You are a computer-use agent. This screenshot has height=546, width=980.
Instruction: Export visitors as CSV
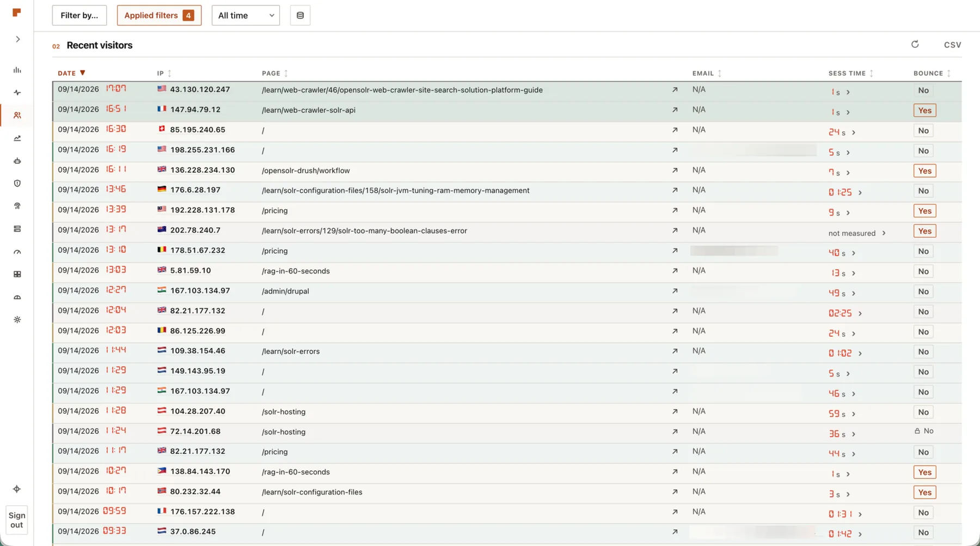[x=952, y=45]
